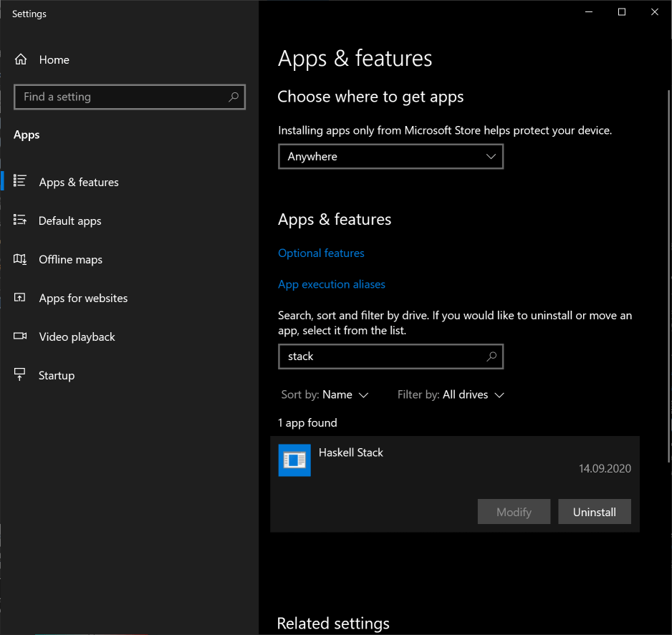Select the Video playback icon
672x635 pixels.
21,336
